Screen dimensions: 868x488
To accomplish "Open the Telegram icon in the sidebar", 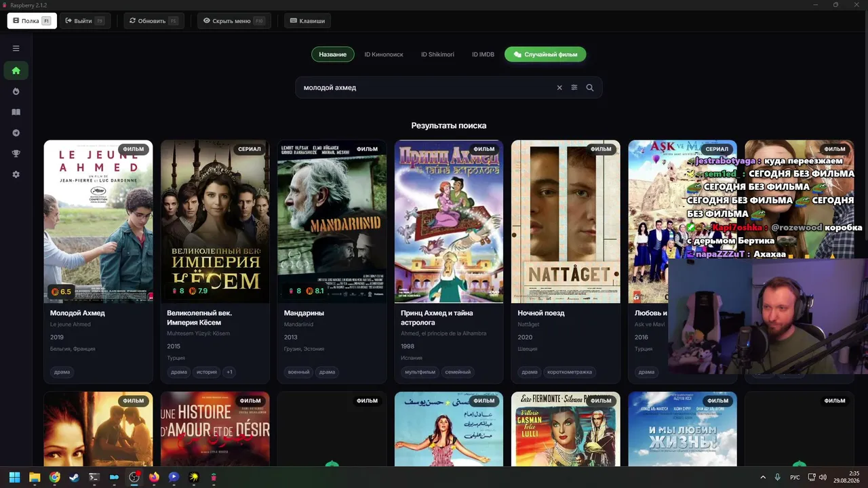I will click(16, 133).
